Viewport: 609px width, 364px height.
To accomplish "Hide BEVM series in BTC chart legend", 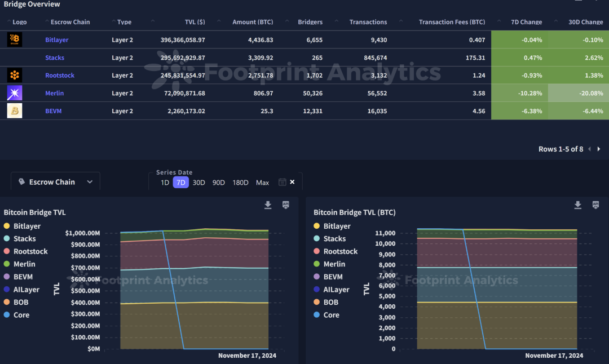I will [328, 277].
